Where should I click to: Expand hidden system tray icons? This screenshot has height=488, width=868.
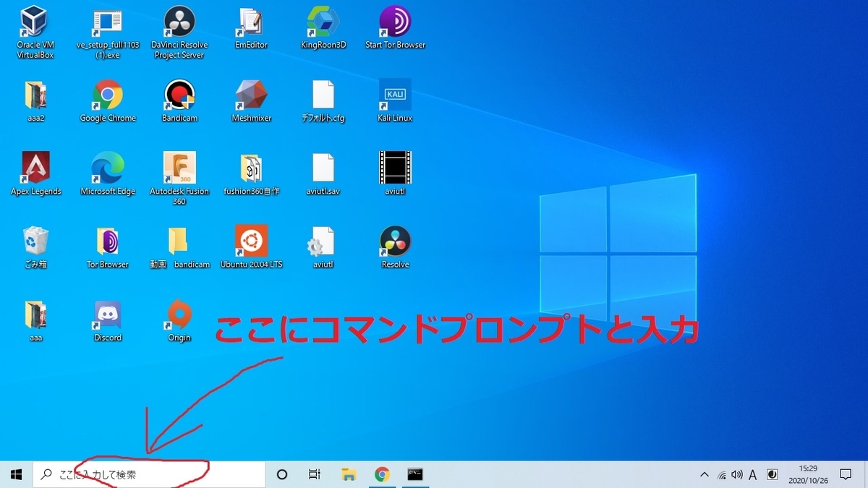pyautogui.click(x=705, y=474)
